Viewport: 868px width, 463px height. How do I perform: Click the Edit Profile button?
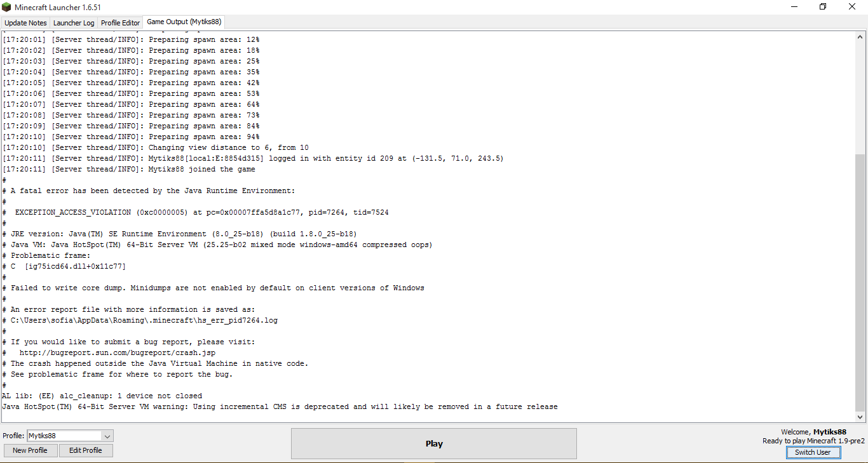click(x=86, y=450)
